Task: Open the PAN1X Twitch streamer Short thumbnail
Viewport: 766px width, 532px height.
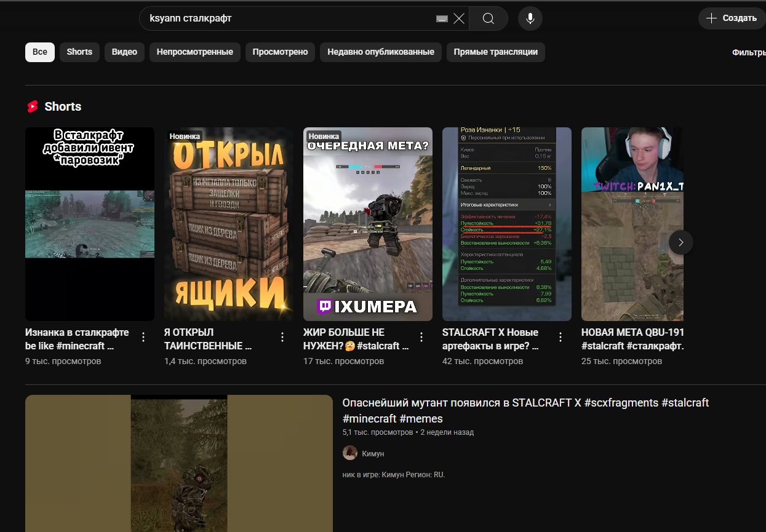Action: click(632, 224)
